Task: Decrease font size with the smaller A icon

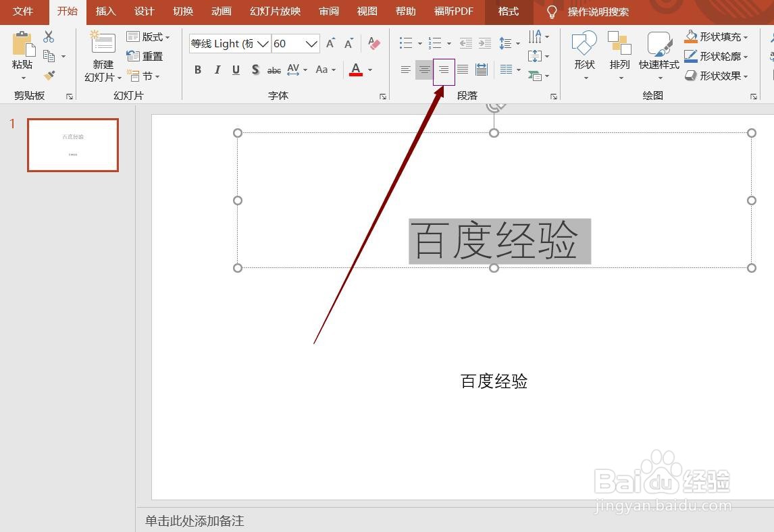Action: click(x=349, y=43)
